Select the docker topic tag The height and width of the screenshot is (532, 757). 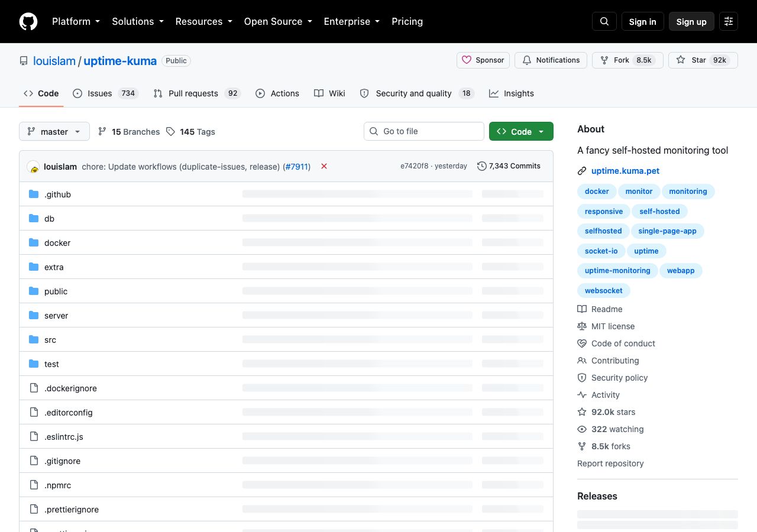pyautogui.click(x=597, y=192)
